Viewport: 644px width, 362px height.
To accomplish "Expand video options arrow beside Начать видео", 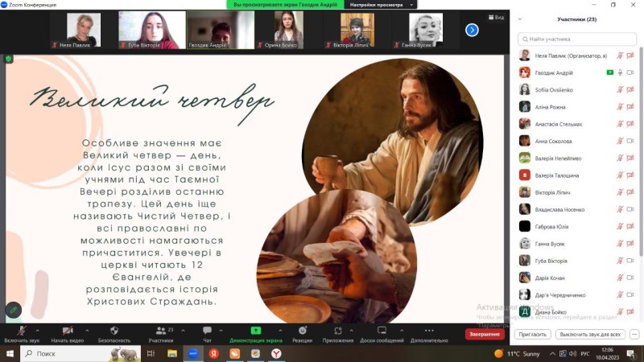I will click(x=87, y=331).
